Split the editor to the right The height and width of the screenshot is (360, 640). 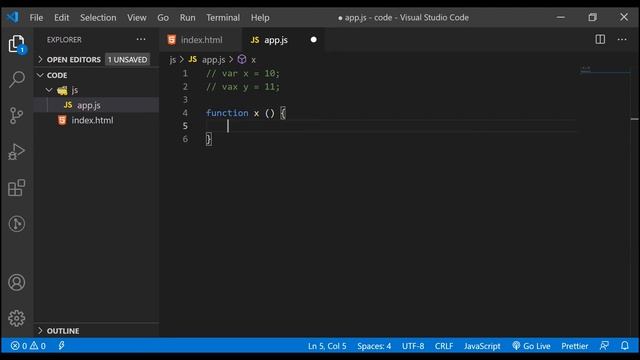(600, 40)
